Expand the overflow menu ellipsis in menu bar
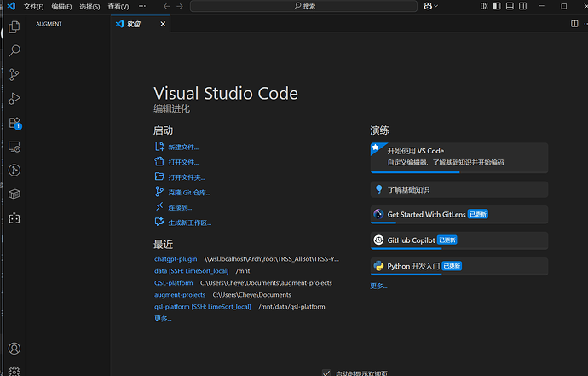 click(x=142, y=6)
